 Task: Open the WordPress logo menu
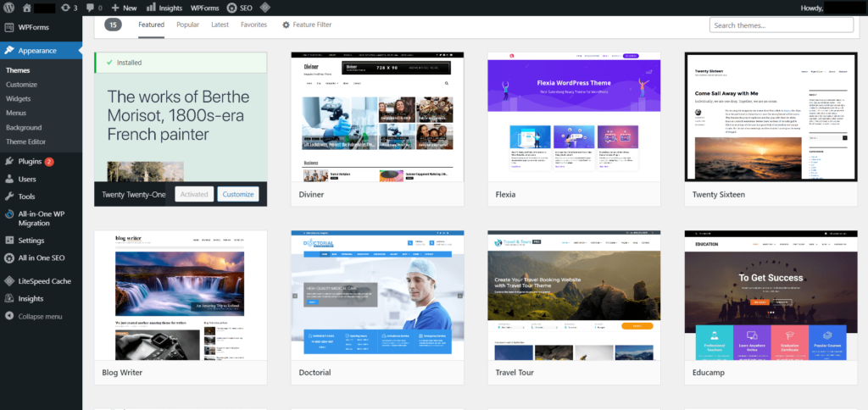click(x=8, y=8)
